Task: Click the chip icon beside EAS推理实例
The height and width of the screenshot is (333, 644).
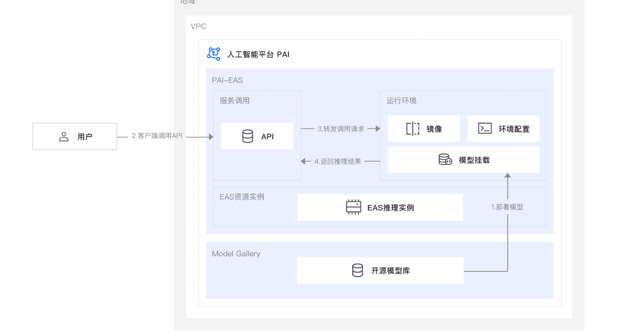Action: pos(354,207)
